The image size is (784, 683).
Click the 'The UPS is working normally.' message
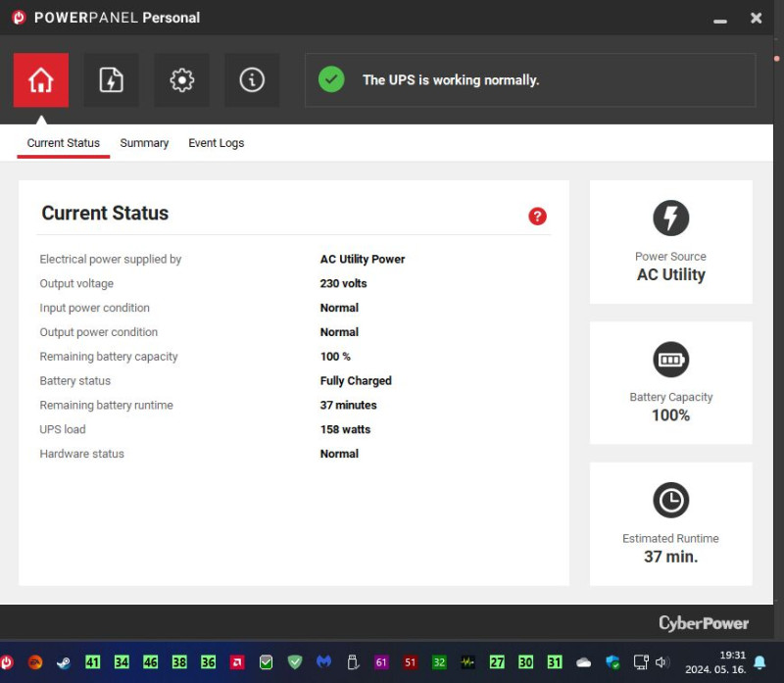(x=451, y=80)
